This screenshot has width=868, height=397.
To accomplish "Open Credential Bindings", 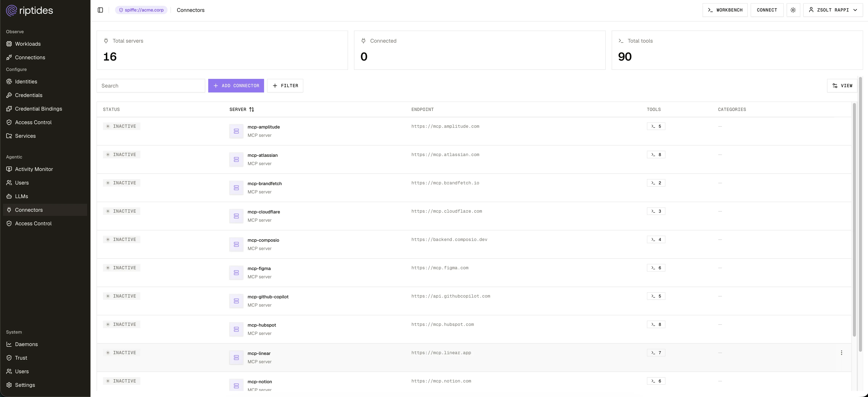I will point(45,108).
